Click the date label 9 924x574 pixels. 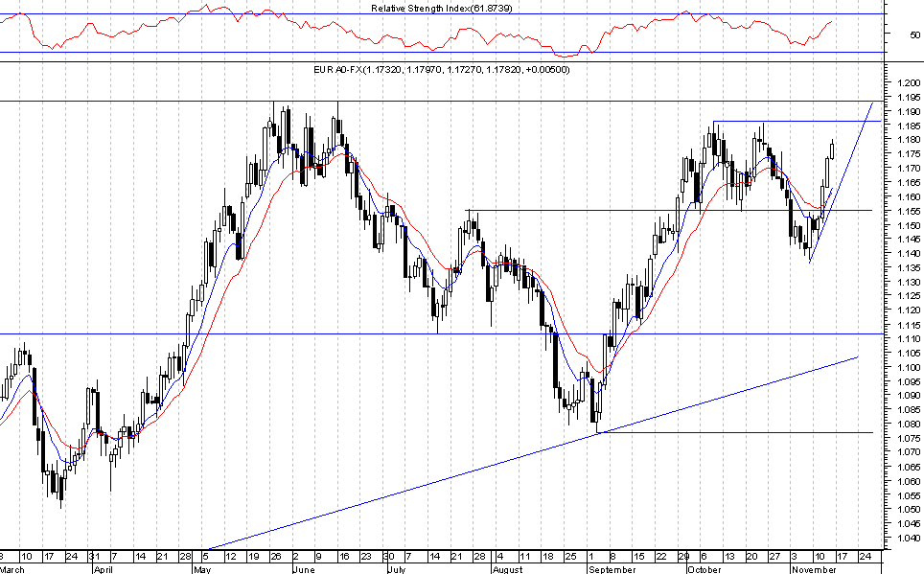[x=318, y=557]
